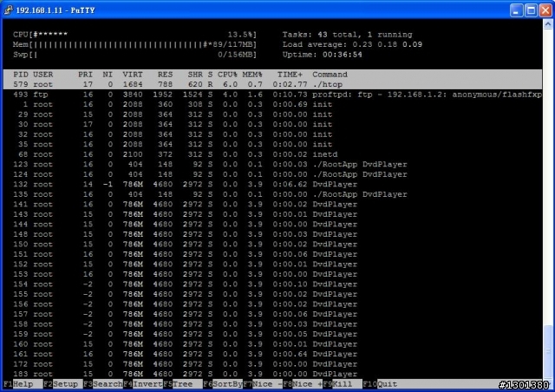Sort by the USER column header
Image resolution: width=555 pixels, height=392 pixels.
point(43,75)
